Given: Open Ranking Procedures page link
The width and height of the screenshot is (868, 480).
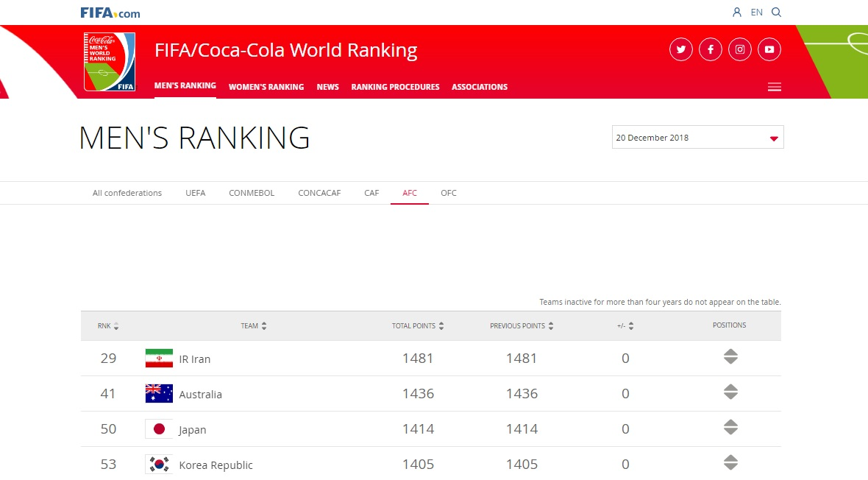Looking at the screenshot, I should coord(395,87).
